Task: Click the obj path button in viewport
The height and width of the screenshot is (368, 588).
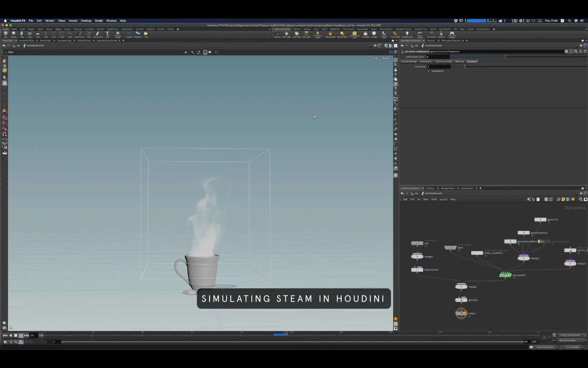Action: tap(17, 46)
